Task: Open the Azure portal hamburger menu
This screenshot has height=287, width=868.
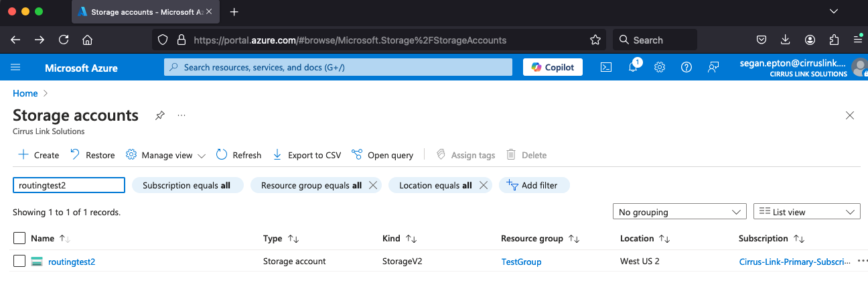Action: click(x=16, y=67)
